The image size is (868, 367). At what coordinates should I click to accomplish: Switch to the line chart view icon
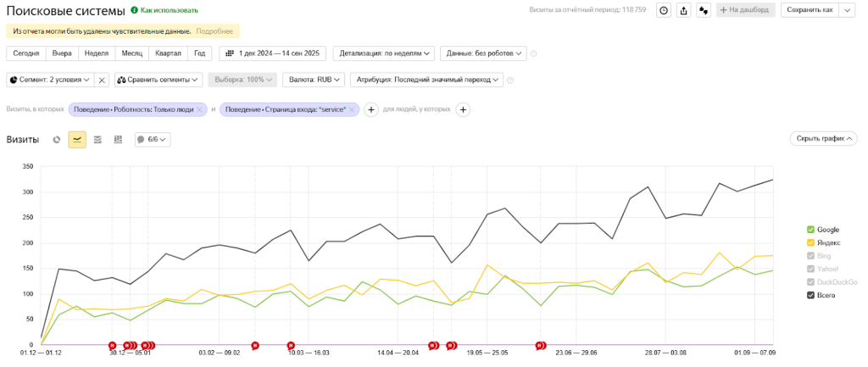77,139
